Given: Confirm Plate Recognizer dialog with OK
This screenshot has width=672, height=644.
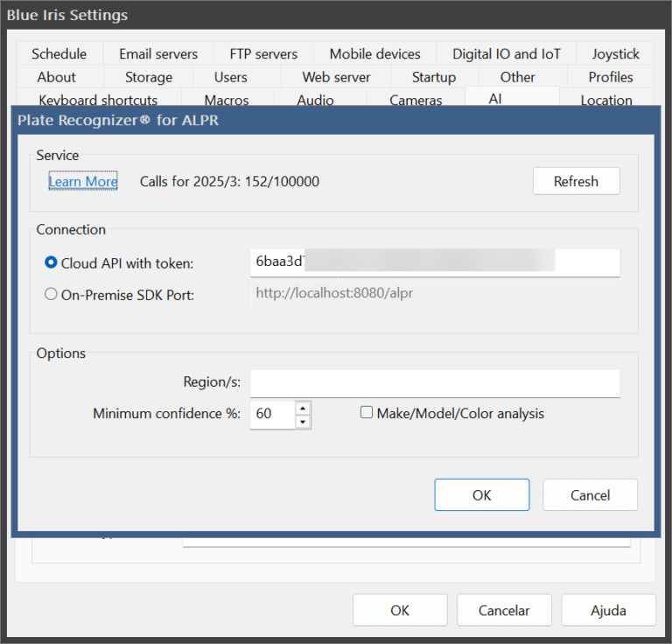Looking at the screenshot, I should [x=482, y=495].
